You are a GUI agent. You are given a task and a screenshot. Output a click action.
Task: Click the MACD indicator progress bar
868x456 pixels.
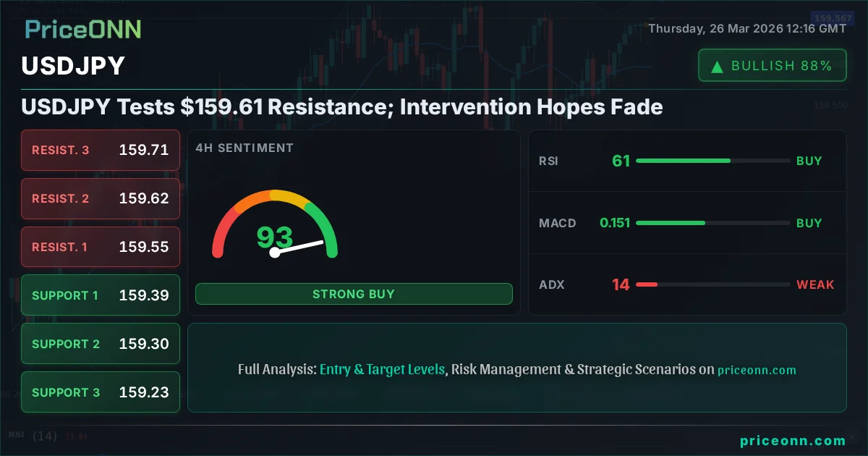(712, 223)
